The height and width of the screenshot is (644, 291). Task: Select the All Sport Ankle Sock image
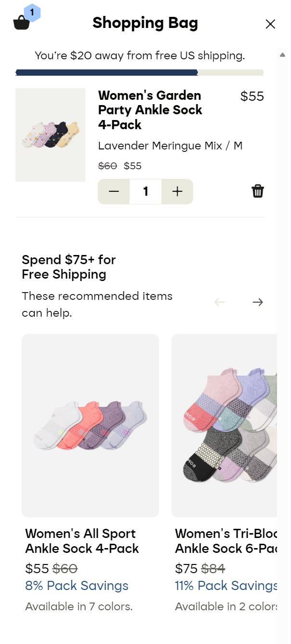coord(90,424)
